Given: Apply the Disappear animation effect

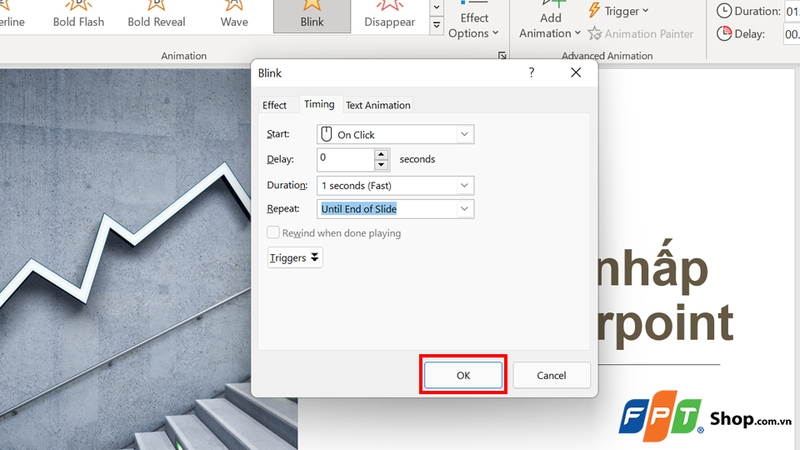Looking at the screenshot, I should (x=389, y=17).
